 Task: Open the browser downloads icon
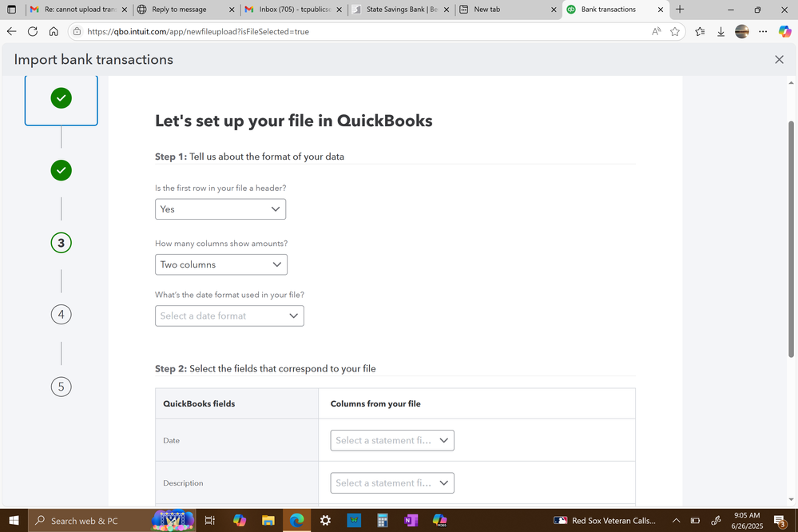coord(721,32)
